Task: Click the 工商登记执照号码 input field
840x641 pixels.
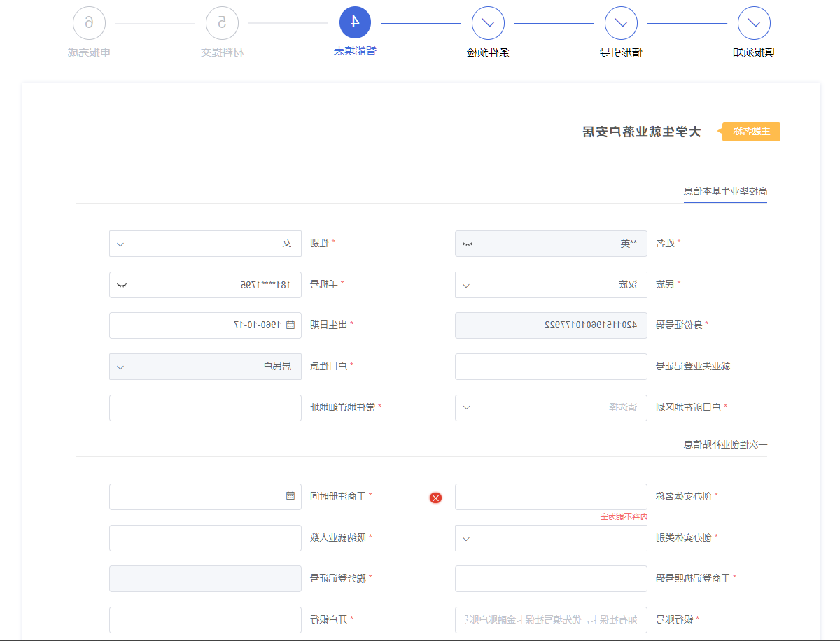Action: click(x=551, y=579)
